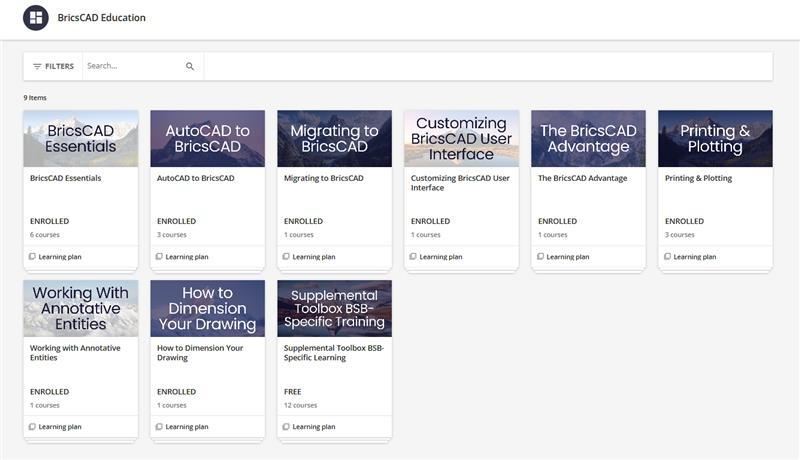Click learning plan icon on Supplemental Toolbox card
Viewport: 800px width, 460px height.
[286, 427]
